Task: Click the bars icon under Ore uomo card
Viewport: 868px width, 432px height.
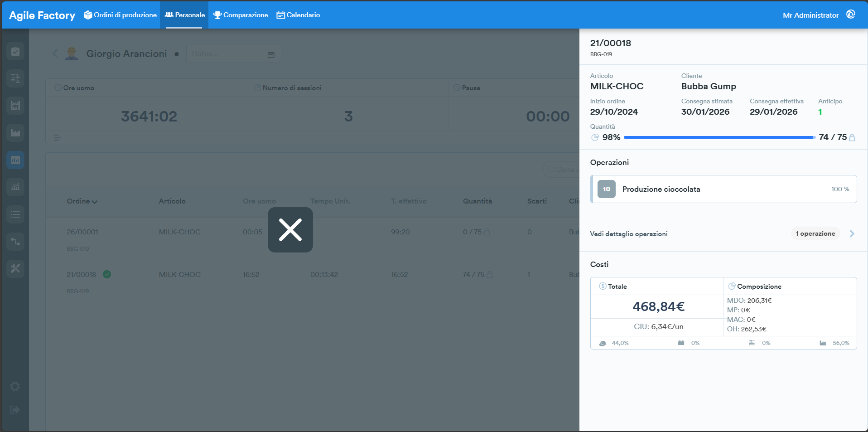Action: tap(58, 138)
